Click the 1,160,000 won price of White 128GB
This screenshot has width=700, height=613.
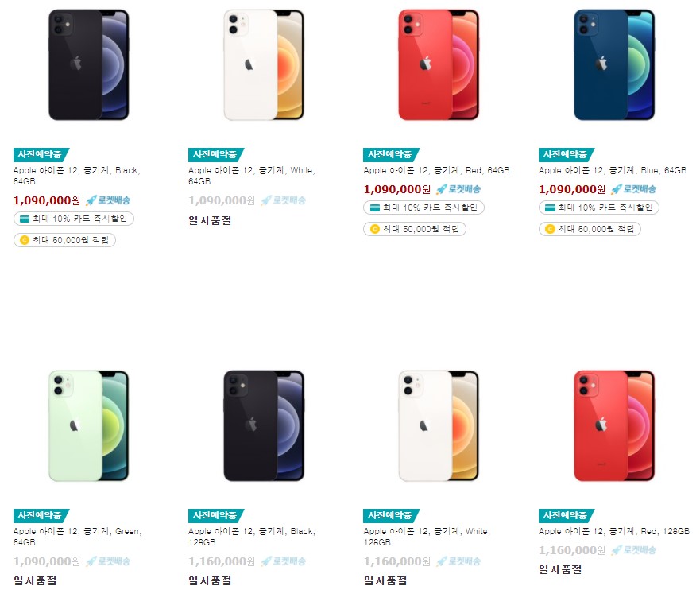pyautogui.click(x=396, y=561)
